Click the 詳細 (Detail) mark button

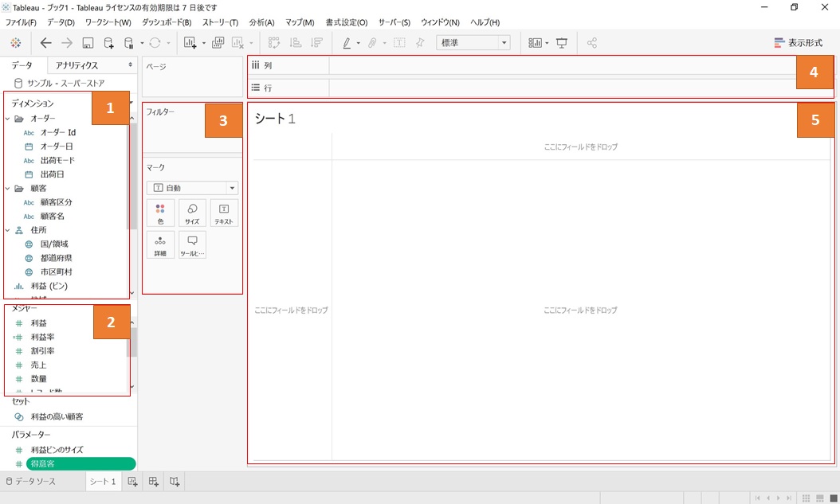[160, 245]
